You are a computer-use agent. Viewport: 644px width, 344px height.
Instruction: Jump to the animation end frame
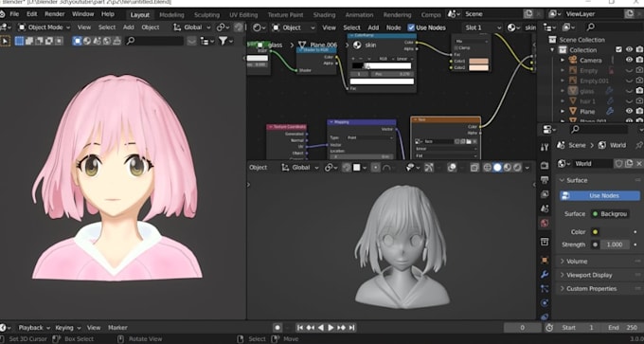tap(351, 328)
